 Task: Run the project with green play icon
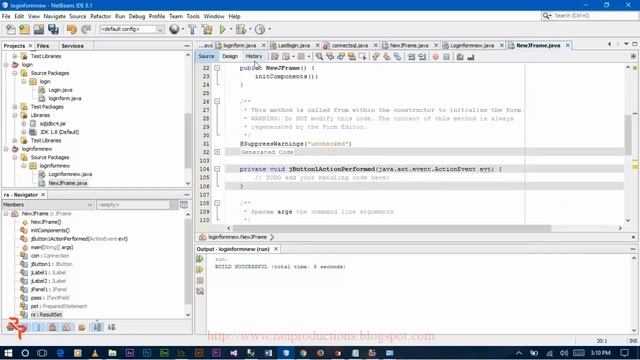tap(222, 29)
